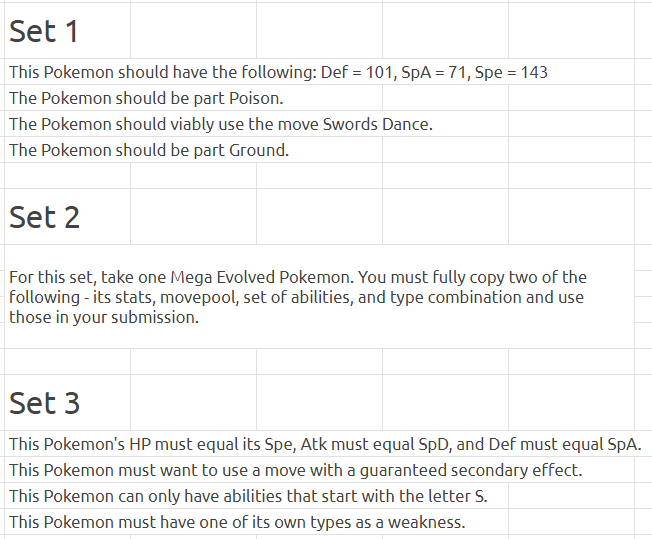This screenshot has height=539, width=652.
Task: Click the empty cell right of 'part Ground.'
Action: point(445,150)
